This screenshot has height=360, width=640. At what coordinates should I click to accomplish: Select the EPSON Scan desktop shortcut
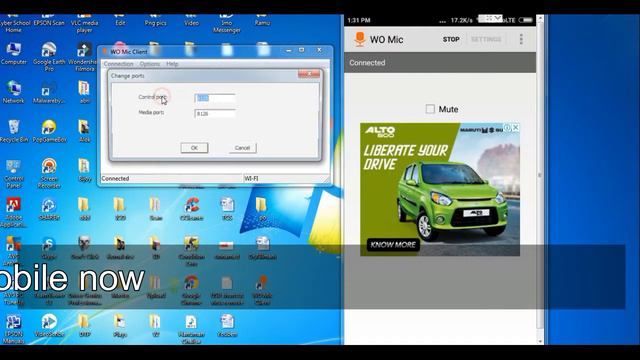coord(49,21)
